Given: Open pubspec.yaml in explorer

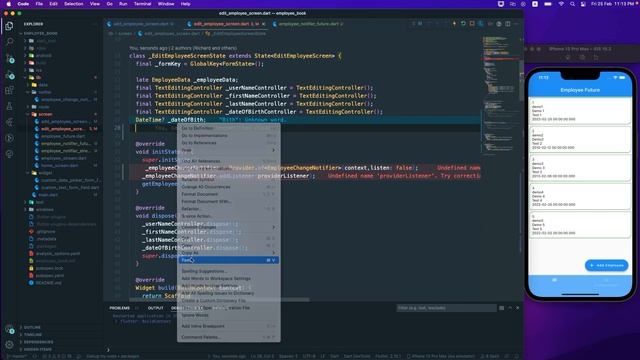Looking at the screenshot, I should [x=49, y=276].
